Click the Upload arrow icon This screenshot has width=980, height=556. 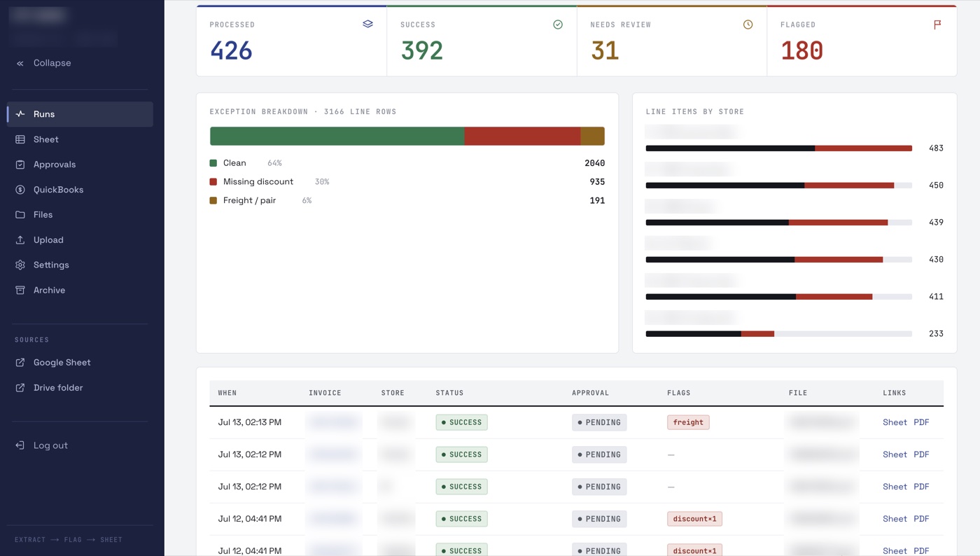[20, 240]
